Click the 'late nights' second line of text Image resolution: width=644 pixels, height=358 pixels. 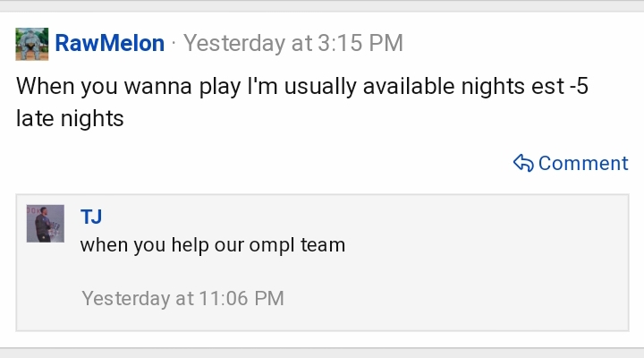pos(70,118)
